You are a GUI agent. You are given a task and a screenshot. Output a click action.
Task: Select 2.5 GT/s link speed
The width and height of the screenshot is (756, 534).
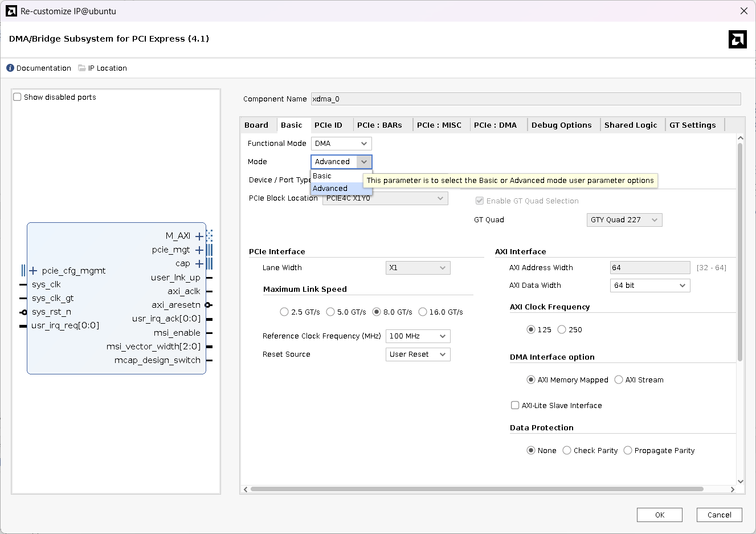click(284, 312)
